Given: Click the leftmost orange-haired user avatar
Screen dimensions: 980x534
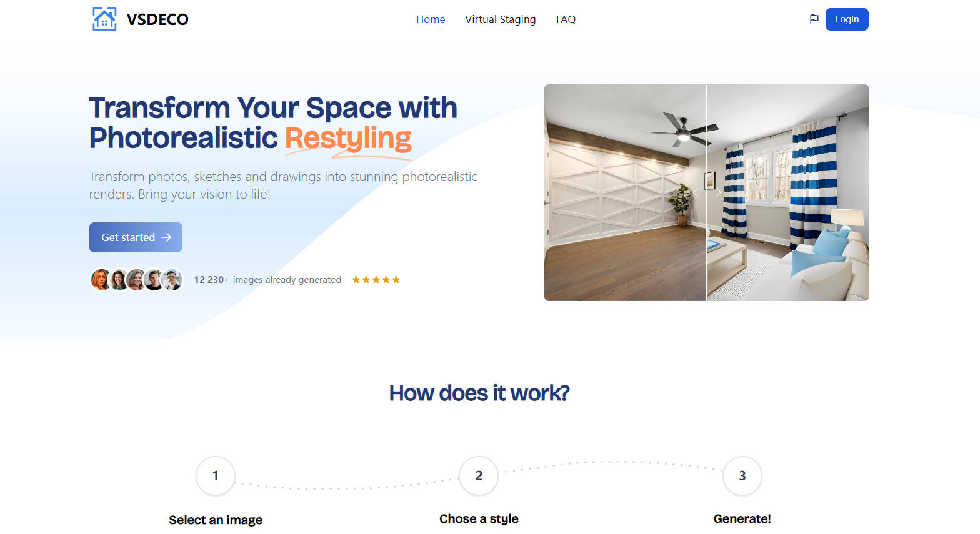Looking at the screenshot, I should coord(101,280).
